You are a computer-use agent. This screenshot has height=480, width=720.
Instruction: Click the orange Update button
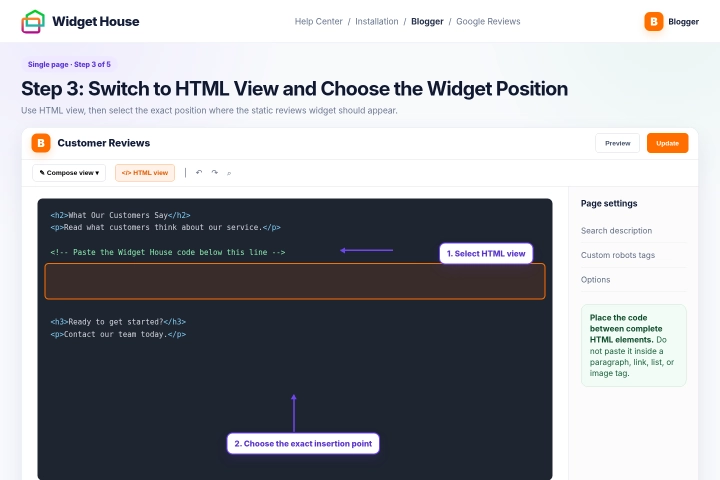pos(667,143)
